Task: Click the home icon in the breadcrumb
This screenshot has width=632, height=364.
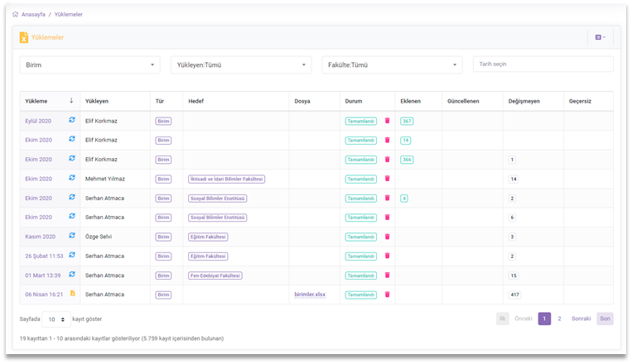Action: tap(16, 15)
